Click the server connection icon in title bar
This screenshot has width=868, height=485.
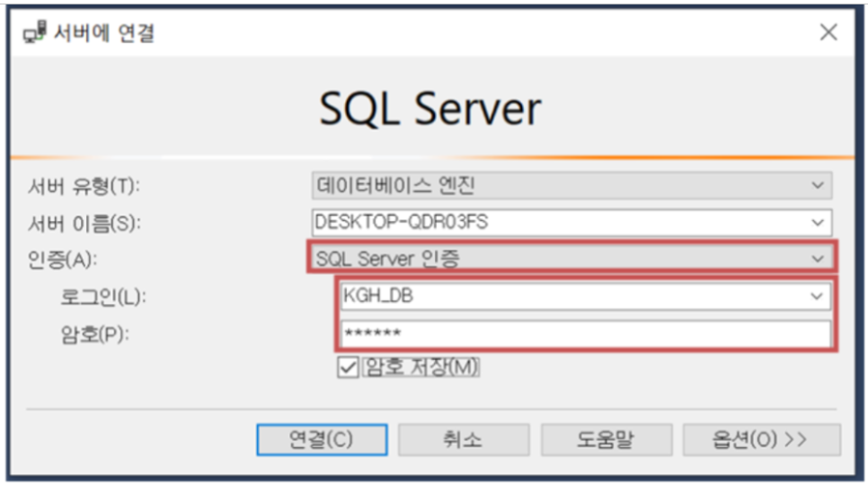click(35, 32)
